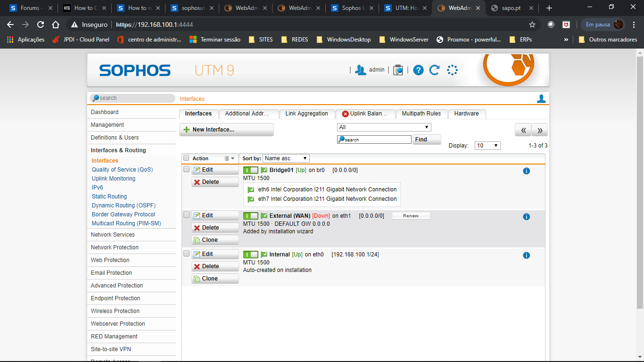The height and width of the screenshot is (362, 644).
Task: Switch to the sapo.pt browser tab
Action: tap(512, 8)
